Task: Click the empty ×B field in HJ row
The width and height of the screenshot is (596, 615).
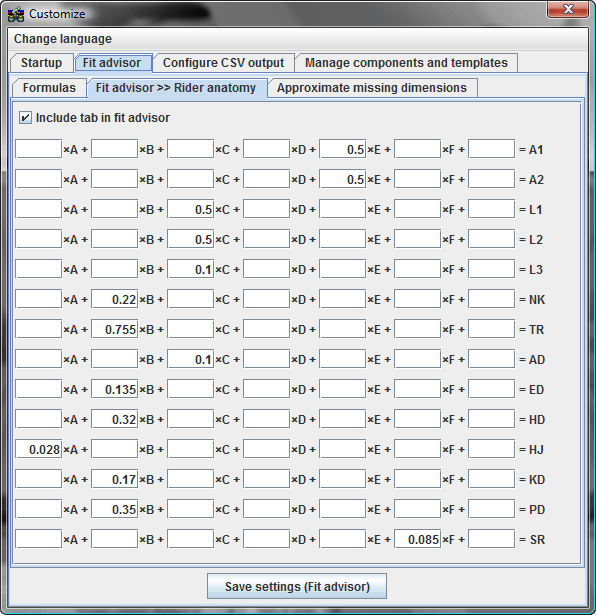Action: 114,449
